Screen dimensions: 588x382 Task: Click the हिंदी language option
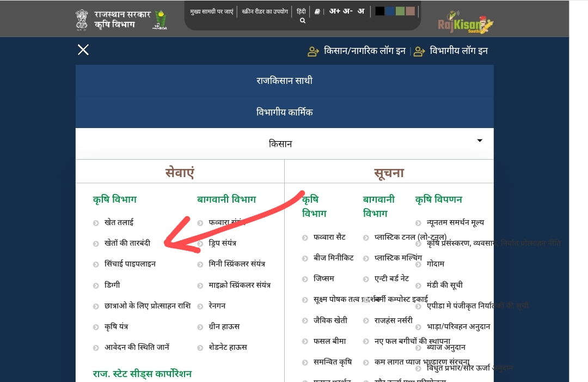click(x=301, y=11)
